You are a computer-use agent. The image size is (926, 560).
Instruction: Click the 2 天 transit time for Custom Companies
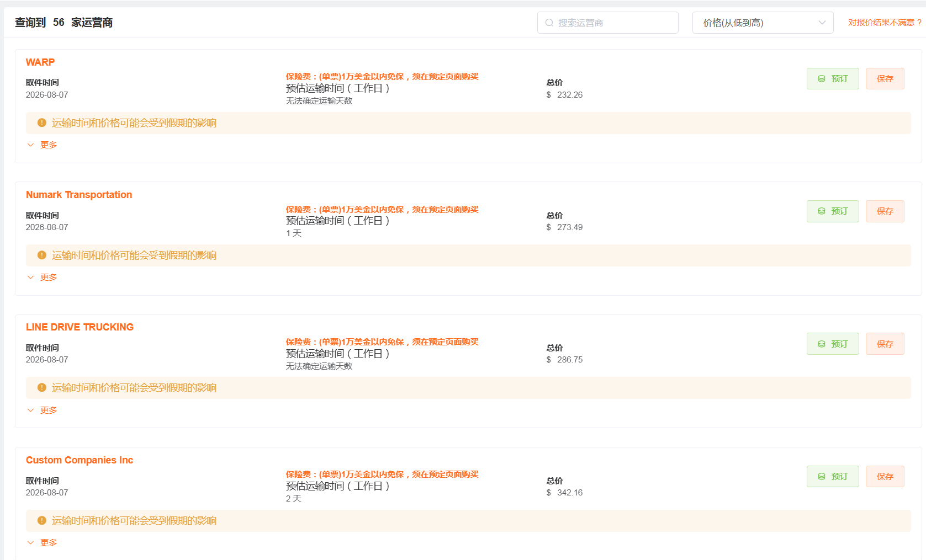[294, 499]
